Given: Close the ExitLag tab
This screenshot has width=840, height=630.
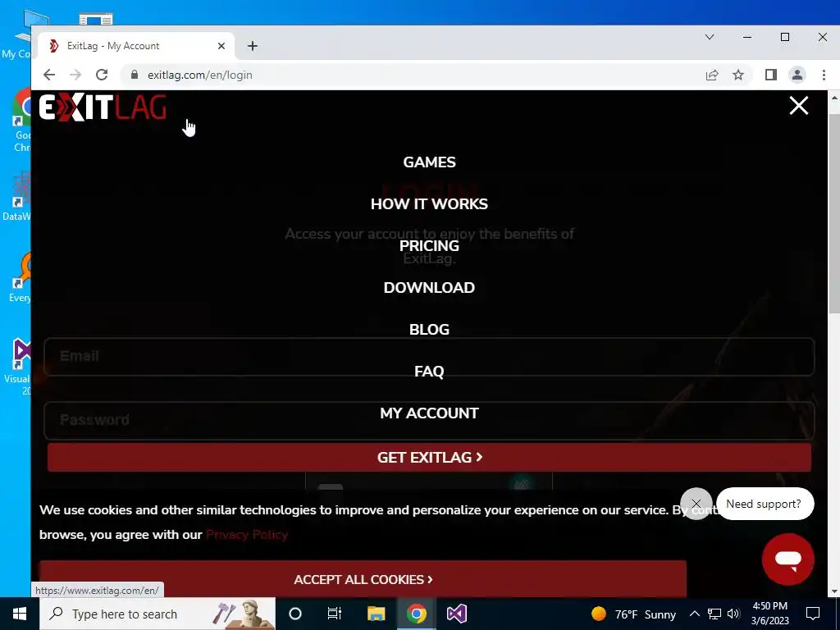Looking at the screenshot, I should (x=221, y=46).
